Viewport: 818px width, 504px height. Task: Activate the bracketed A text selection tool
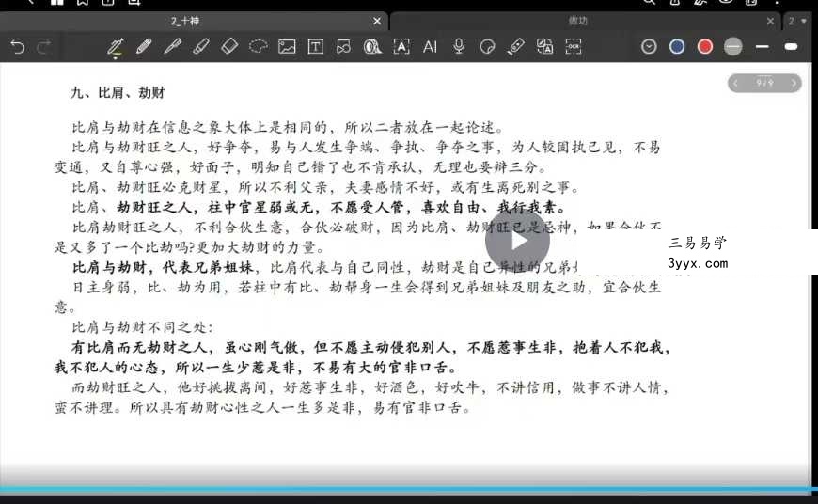point(401,47)
